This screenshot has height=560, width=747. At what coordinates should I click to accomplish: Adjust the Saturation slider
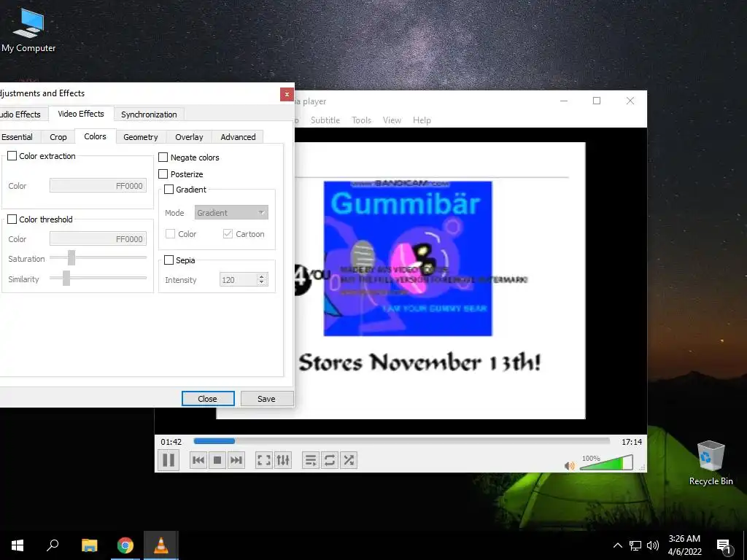tap(98, 257)
